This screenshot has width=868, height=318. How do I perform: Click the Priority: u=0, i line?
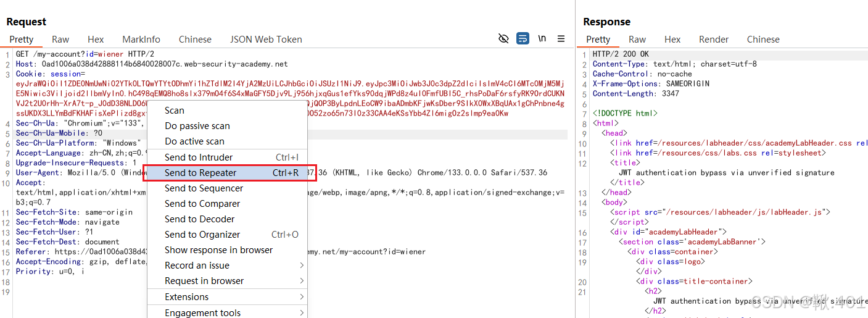pos(50,271)
